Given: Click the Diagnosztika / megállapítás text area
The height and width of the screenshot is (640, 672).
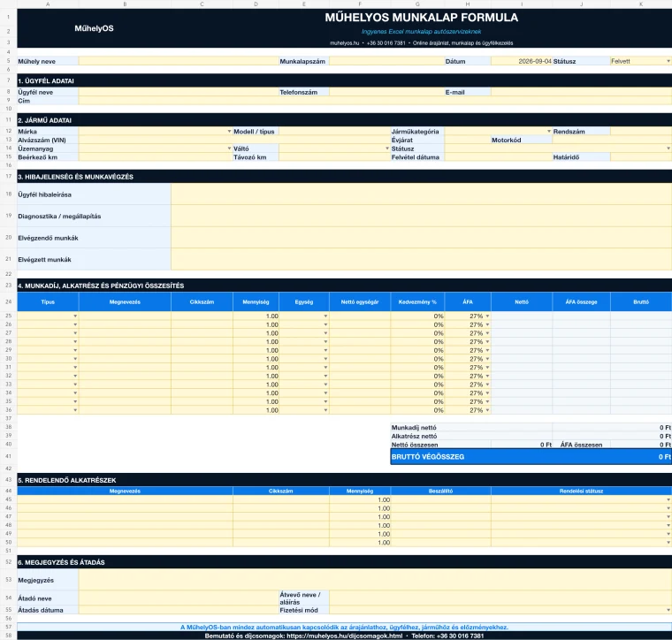Looking at the screenshot, I should coord(421,216).
